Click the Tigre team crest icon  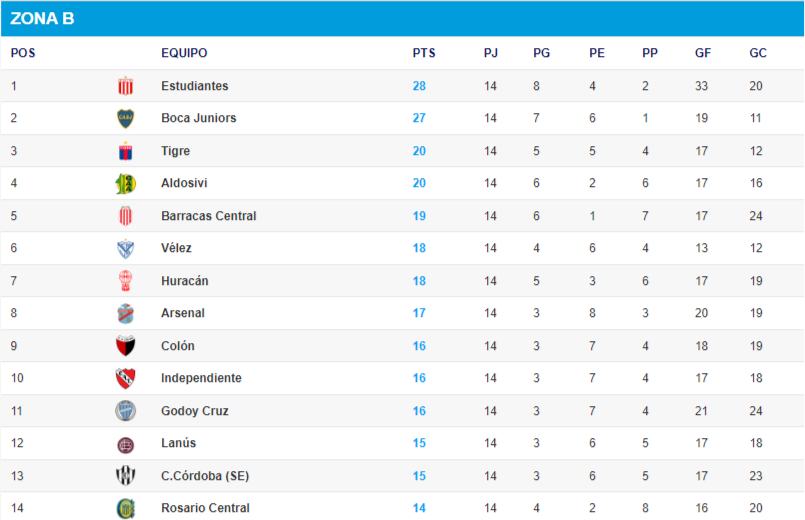(125, 151)
